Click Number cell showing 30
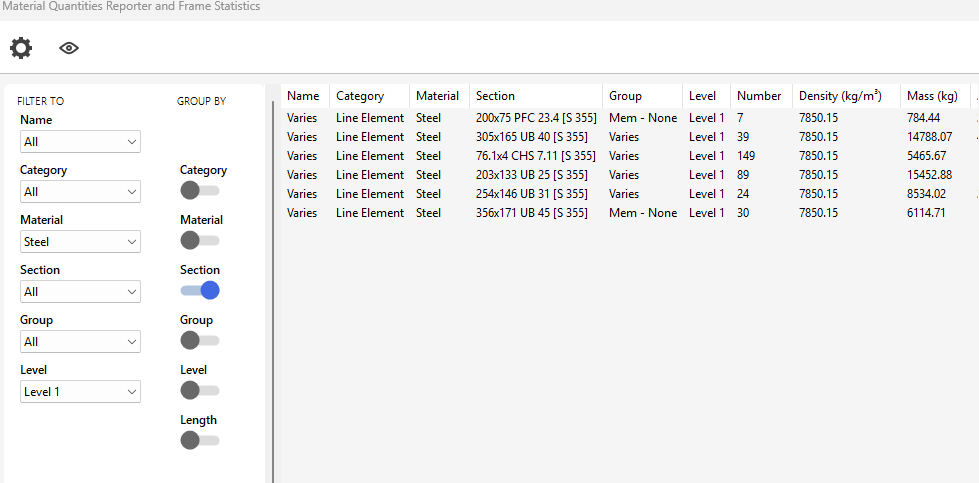 [743, 213]
